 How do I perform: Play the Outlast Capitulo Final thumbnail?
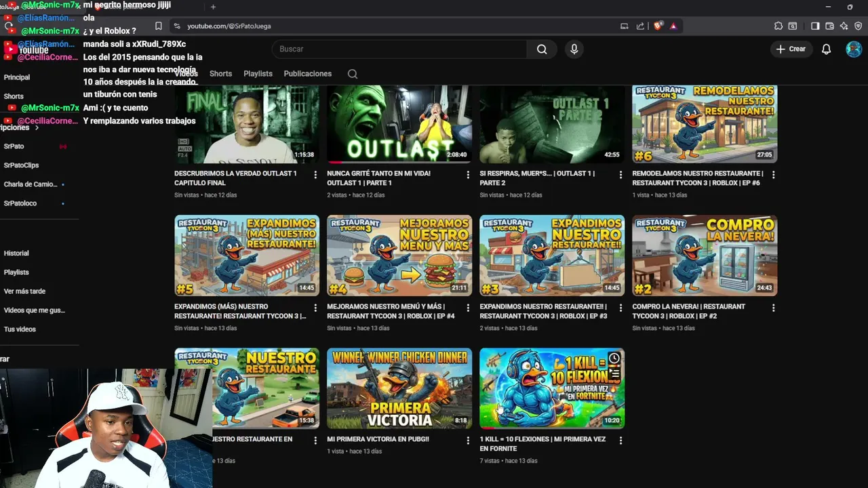[x=247, y=124]
